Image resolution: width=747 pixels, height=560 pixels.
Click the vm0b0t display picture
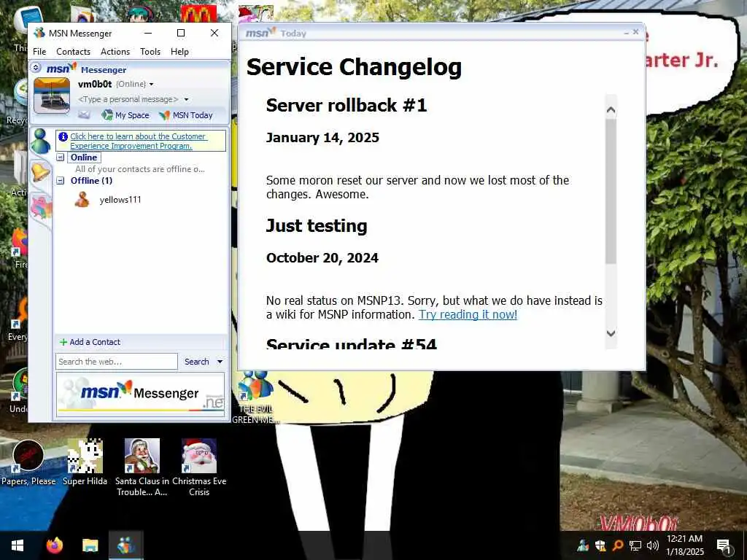52,96
